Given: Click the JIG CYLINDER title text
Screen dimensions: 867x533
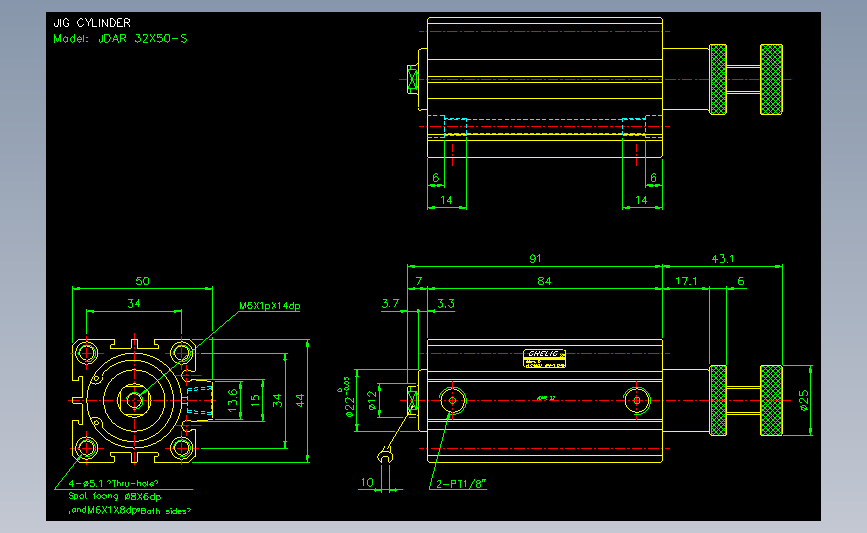Looking at the screenshot, I should point(92,23).
